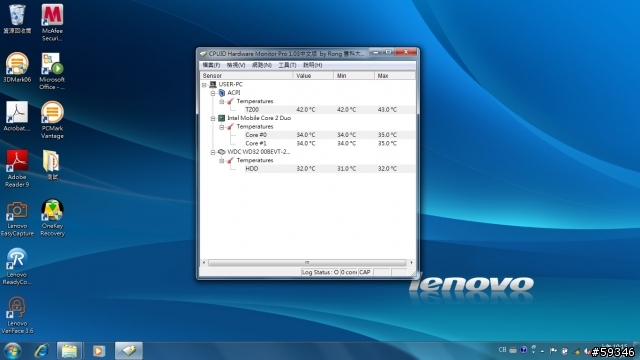Collapse the WDC WD32 hard drive node
The height and width of the screenshot is (360, 640).
[x=213, y=152]
